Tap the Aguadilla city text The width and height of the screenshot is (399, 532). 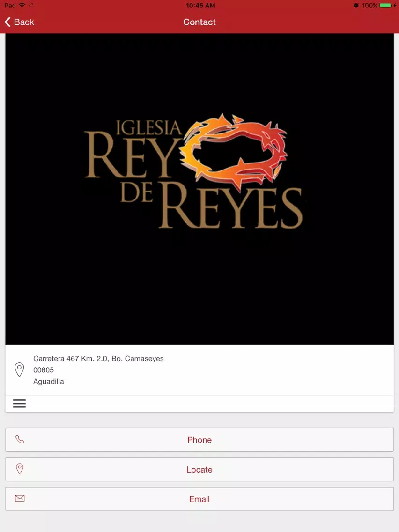(49, 382)
